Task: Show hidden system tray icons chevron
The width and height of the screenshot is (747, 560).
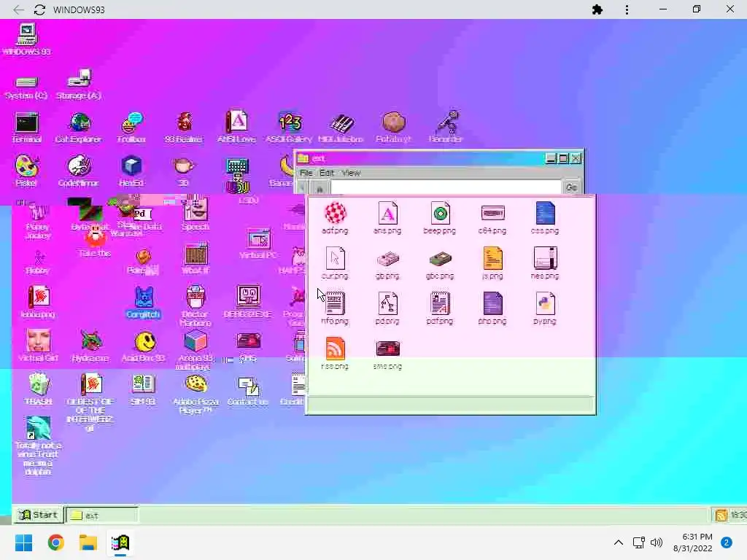Action: click(619, 542)
